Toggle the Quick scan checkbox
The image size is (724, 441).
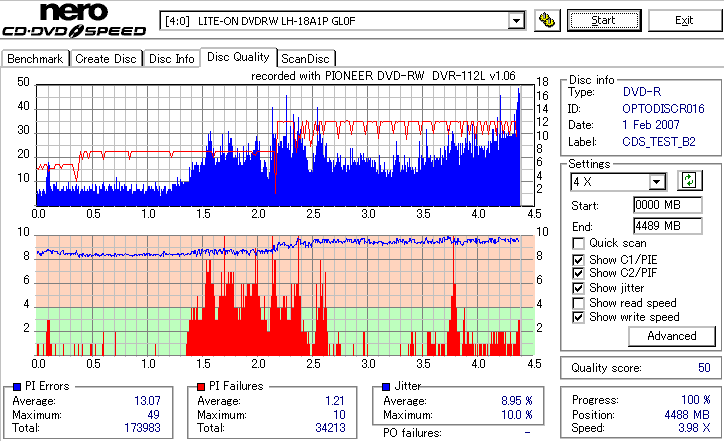click(578, 243)
